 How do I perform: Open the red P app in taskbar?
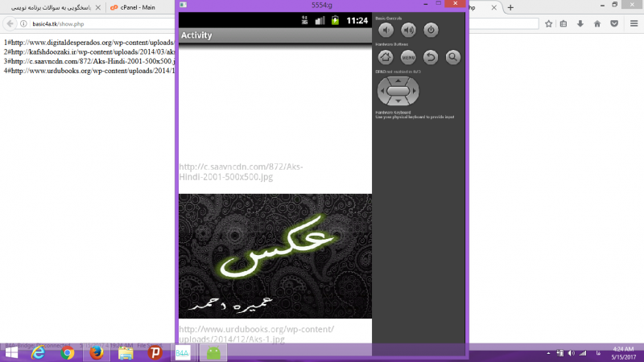pyautogui.click(x=155, y=353)
